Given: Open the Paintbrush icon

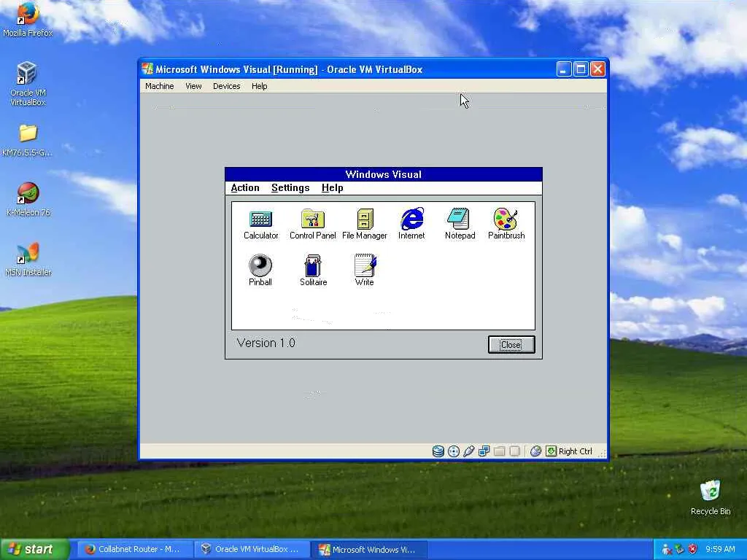Looking at the screenshot, I should tap(506, 224).
